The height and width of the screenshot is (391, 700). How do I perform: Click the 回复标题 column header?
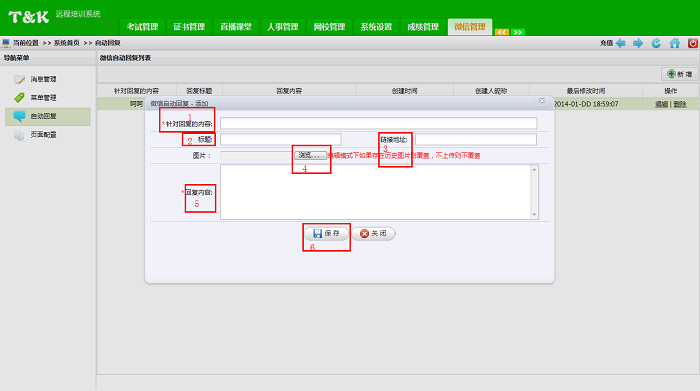(199, 91)
